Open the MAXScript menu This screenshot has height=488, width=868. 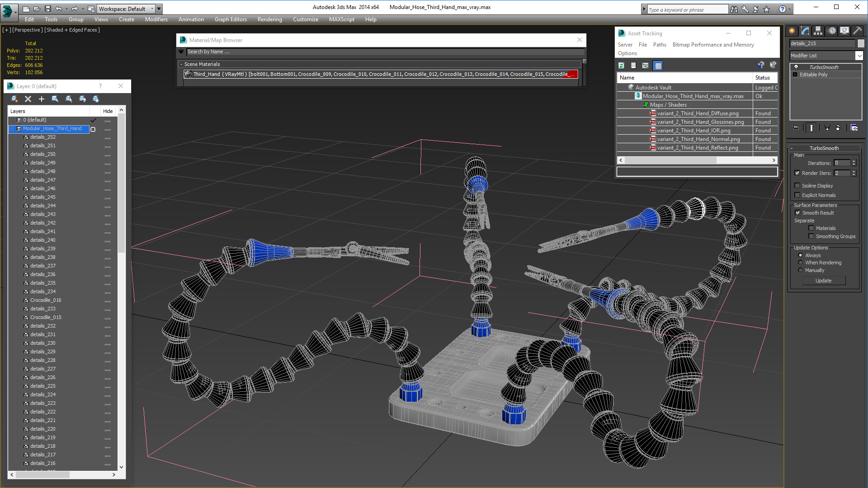tap(342, 19)
